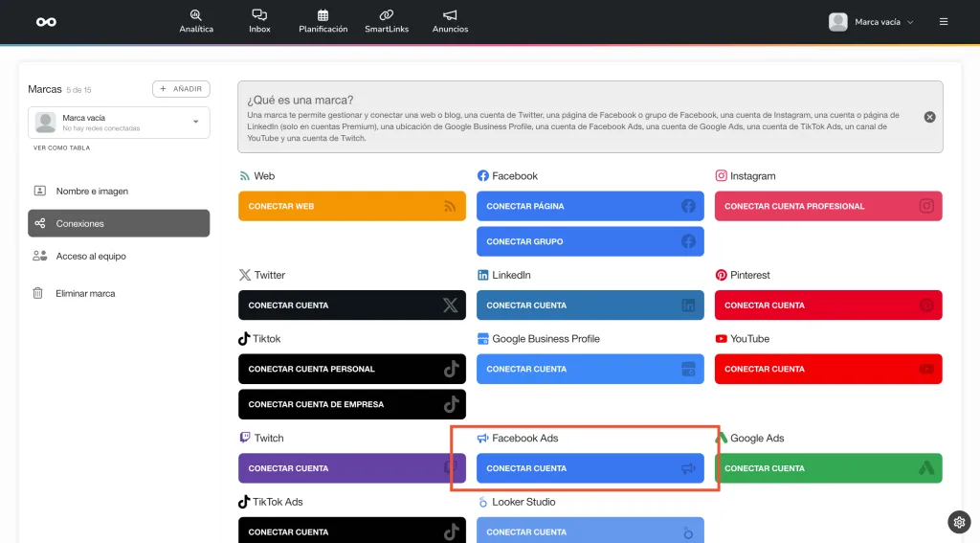The height and width of the screenshot is (543, 980).
Task: Expand the Marca vacía brand selector in the sidebar
Action: pyautogui.click(x=119, y=122)
